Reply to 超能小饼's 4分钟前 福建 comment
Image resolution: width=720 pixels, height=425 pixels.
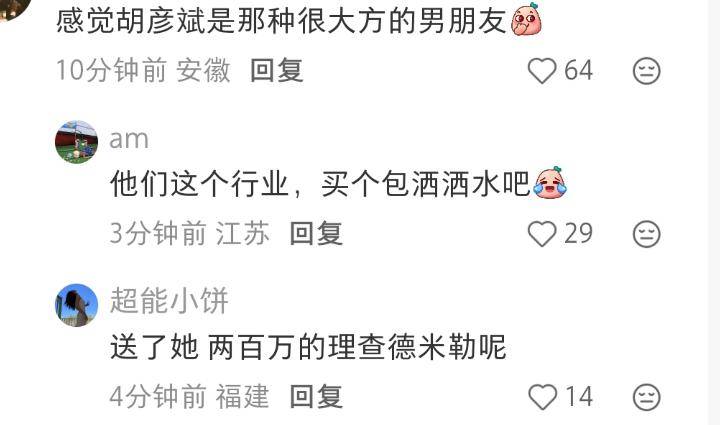click(316, 397)
